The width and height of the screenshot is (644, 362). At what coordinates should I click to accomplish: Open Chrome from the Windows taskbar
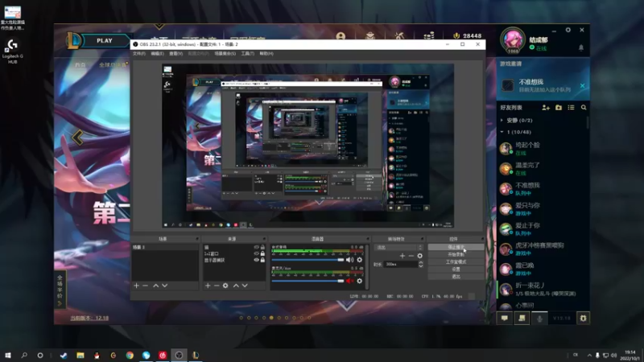pos(130,356)
